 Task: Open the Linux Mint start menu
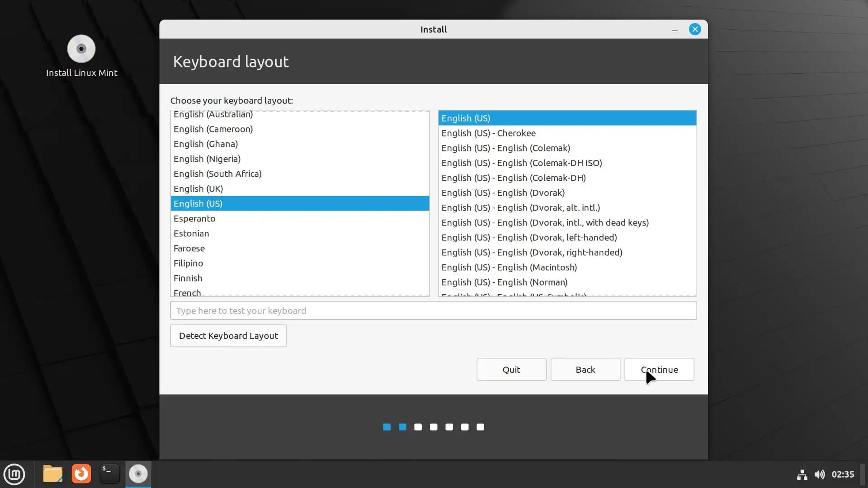(x=14, y=474)
